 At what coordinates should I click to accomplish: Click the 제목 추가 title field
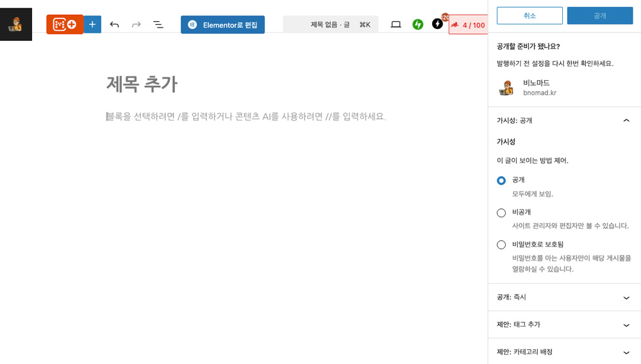click(142, 84)
